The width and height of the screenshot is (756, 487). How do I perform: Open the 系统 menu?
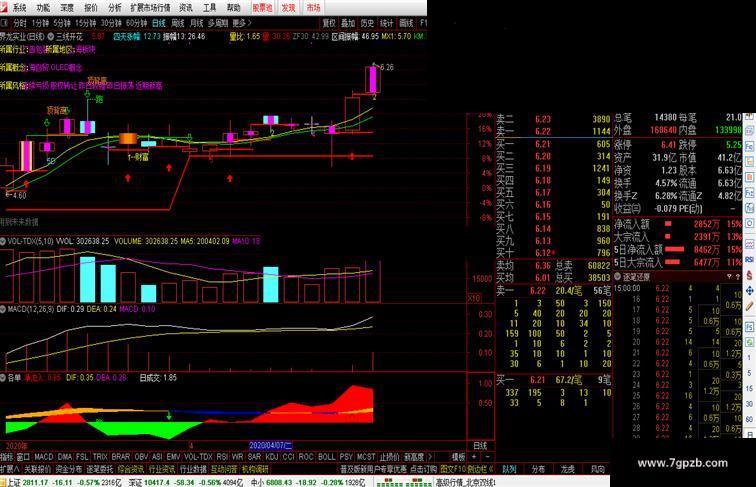coord(19,8)
